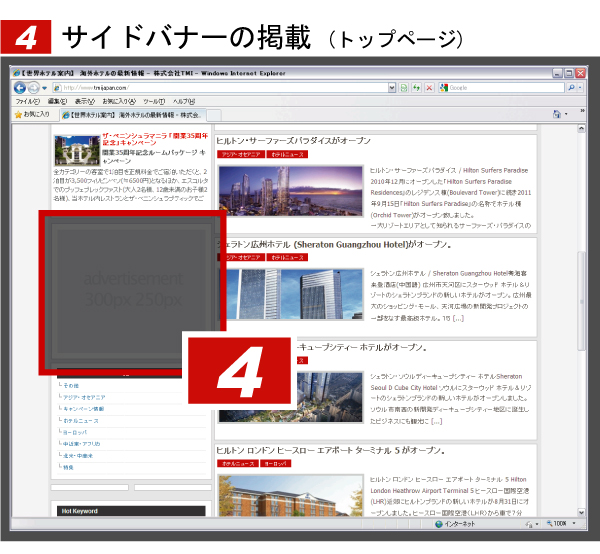The image size is (600, 554).
Task: Open the ツール(T) menu
Action: 154,101
